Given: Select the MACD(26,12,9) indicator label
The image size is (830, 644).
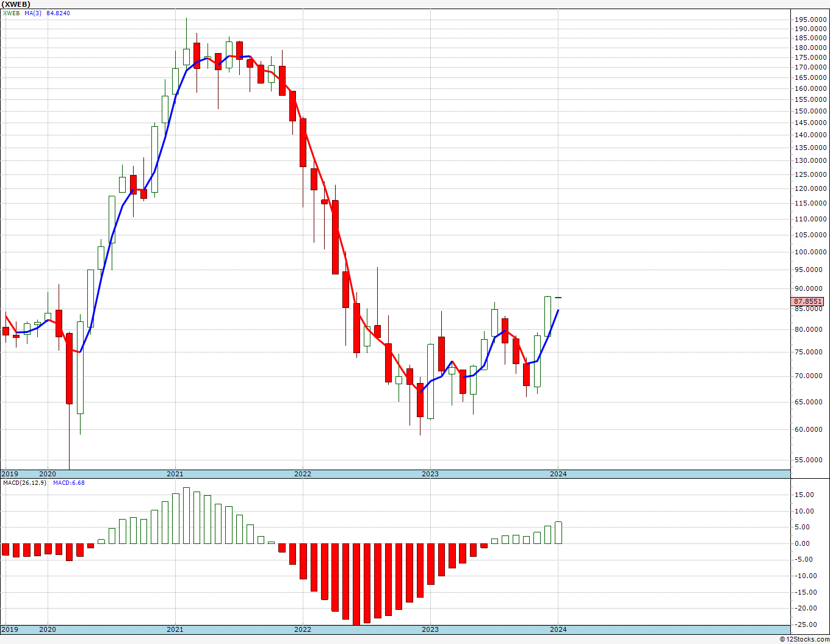Looking at the screenshot, I should [25, 482].
